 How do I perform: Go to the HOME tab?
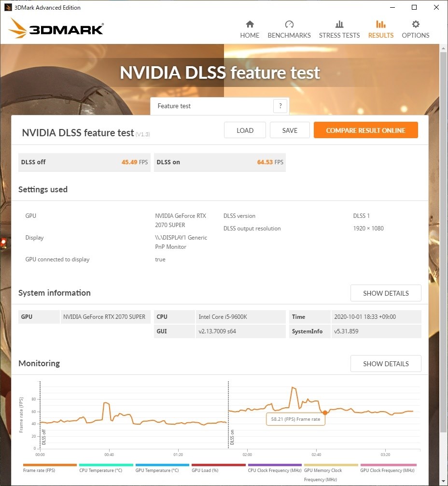(x=250, y=29)
